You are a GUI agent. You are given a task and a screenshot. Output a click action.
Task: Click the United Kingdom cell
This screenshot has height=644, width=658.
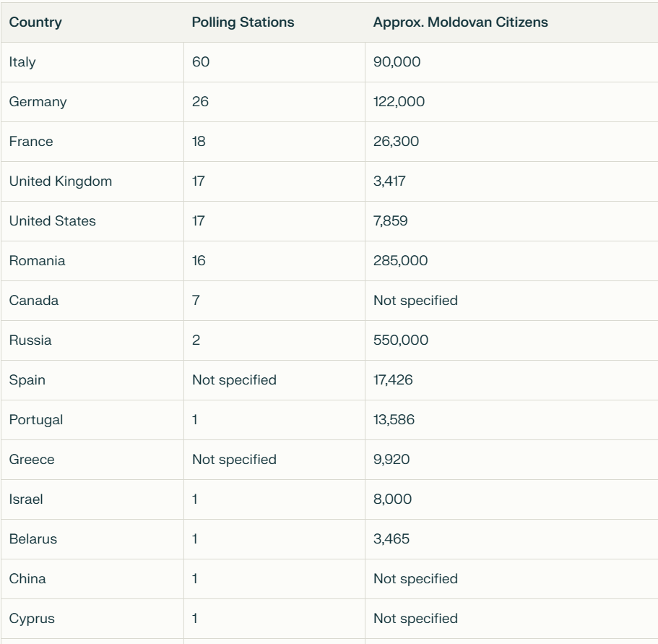(x=61, y=181)
